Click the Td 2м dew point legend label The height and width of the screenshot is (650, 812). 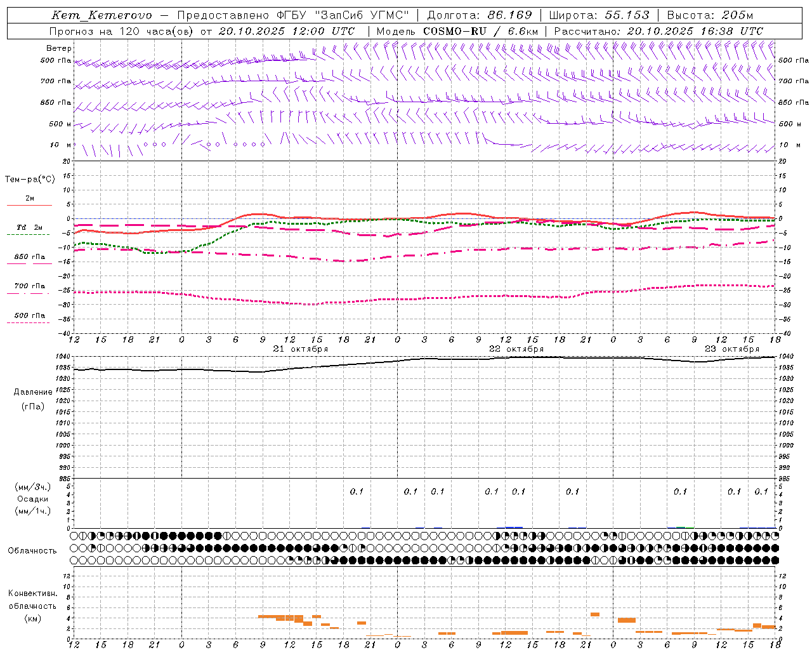tap(30, 227)
